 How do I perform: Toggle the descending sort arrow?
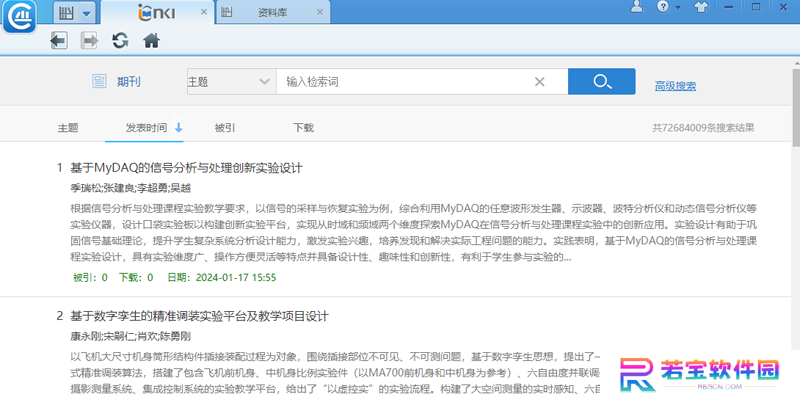click(179, 128)
